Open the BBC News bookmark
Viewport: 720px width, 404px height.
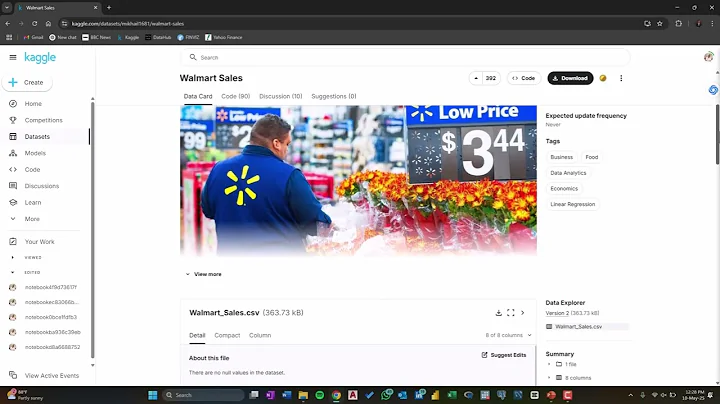tap(96, 38)
